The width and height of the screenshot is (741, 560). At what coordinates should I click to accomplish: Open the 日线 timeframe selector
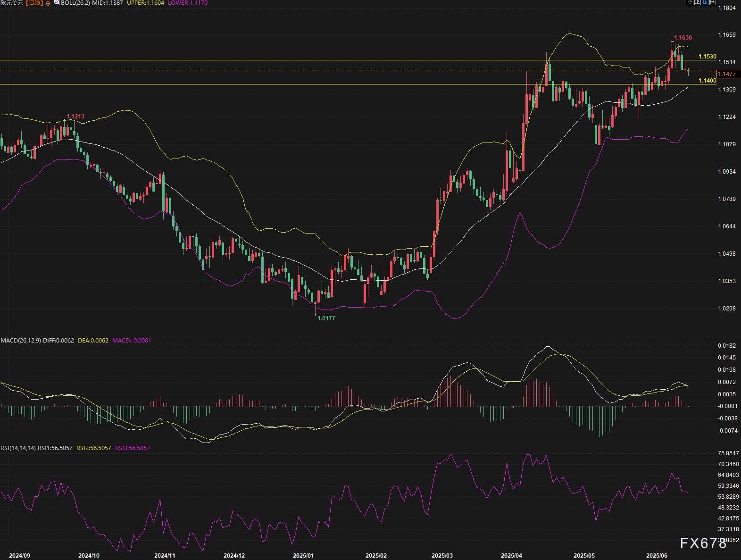pos(34,3)
